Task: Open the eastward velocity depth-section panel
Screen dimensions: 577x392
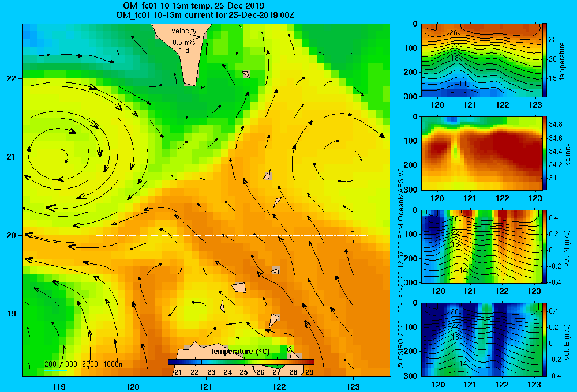Action: pyautogui.click(x=482, y=340)
